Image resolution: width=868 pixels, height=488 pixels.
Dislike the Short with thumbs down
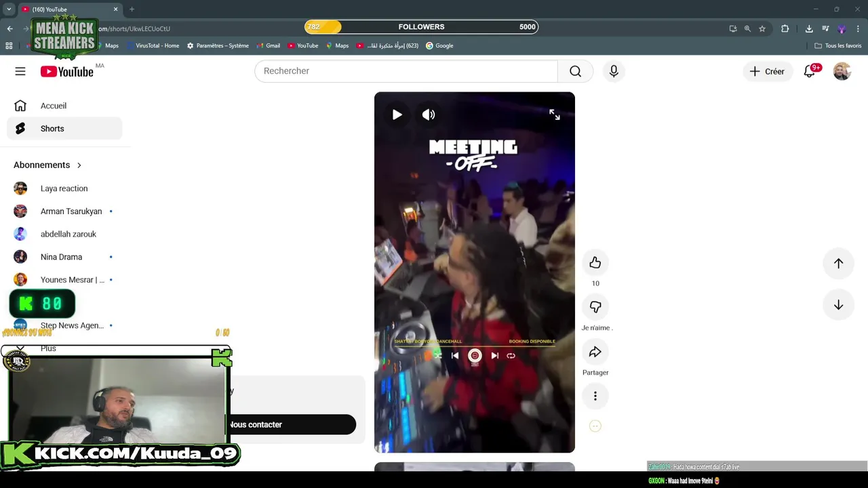point(595,307)
